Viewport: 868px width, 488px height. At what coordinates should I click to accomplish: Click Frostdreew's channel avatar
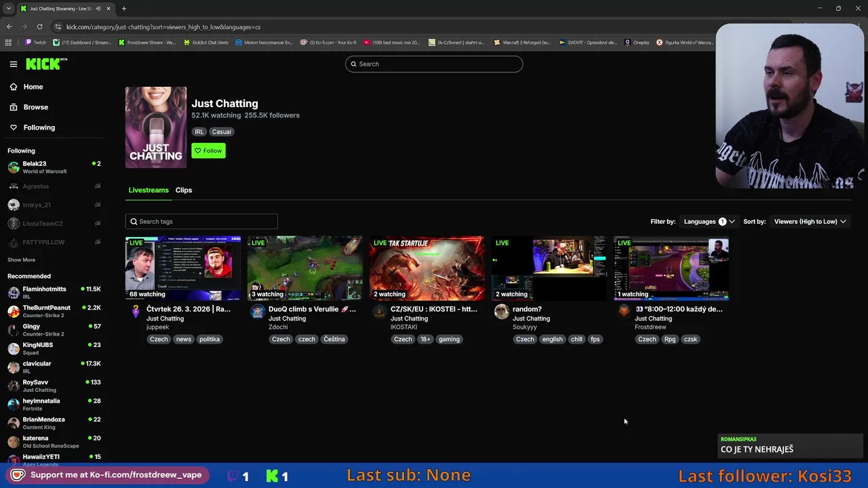point(623,311)
